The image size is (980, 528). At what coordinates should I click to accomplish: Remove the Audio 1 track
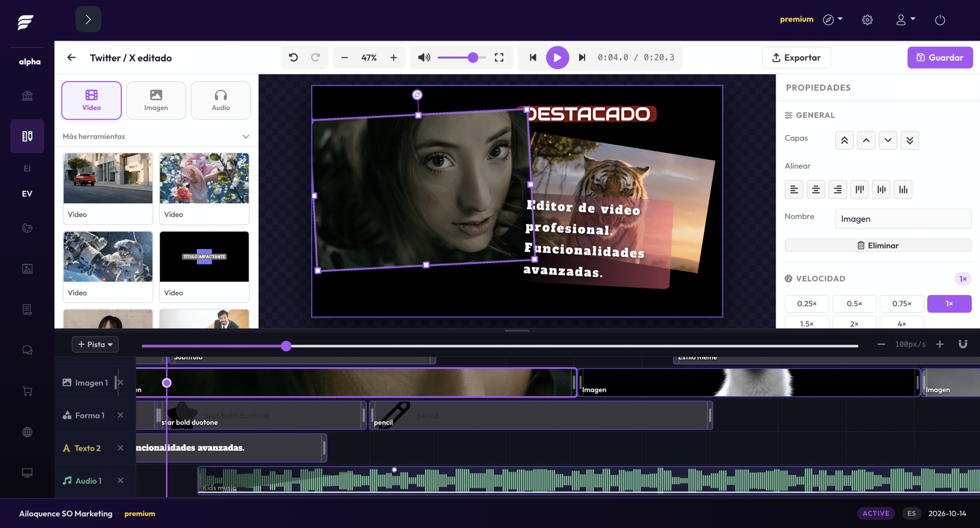point(120,480)
